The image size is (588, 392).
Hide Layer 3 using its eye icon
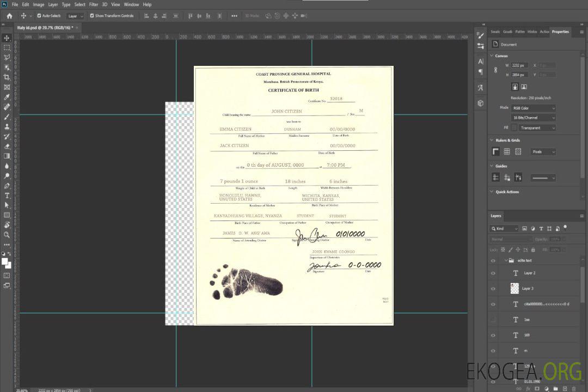click(493, 289)
